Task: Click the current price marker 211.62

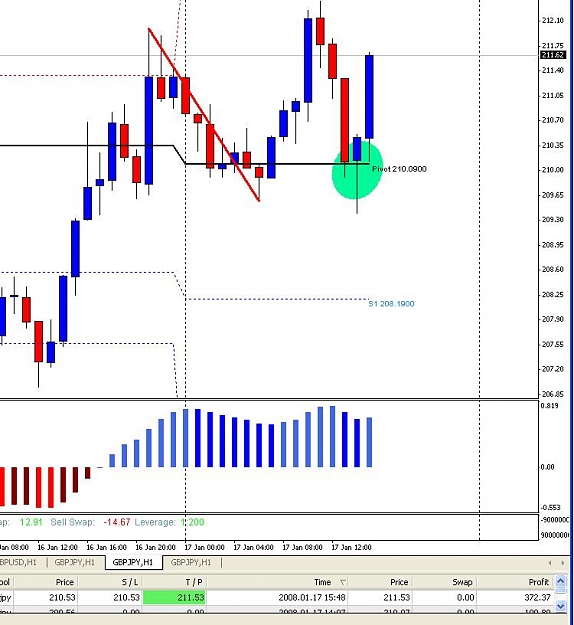Action: click(552, 55)
